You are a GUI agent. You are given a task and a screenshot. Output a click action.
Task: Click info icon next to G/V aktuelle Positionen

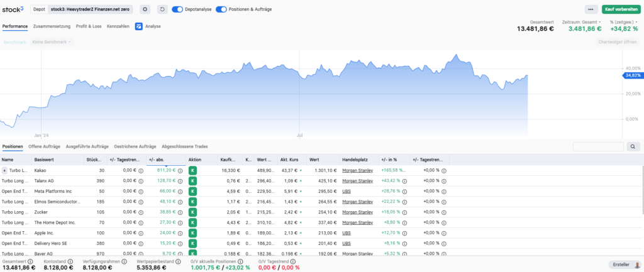[240, 261]
